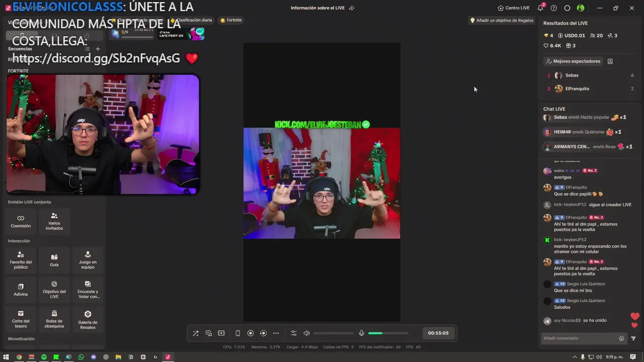The image size is (644, 362).
Task: Click the dashed-circle replay clip icon
Action: pyautogui.click(x=263, y=333)
